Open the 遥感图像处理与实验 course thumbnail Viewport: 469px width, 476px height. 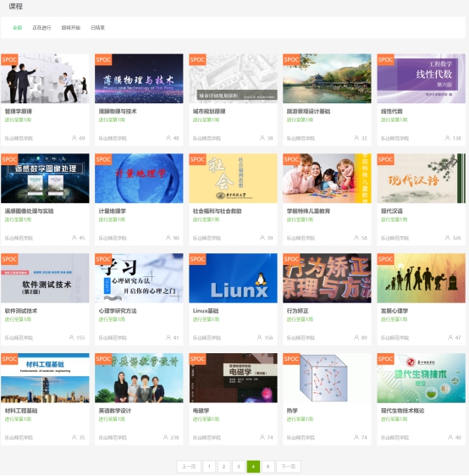coord(45,179)
